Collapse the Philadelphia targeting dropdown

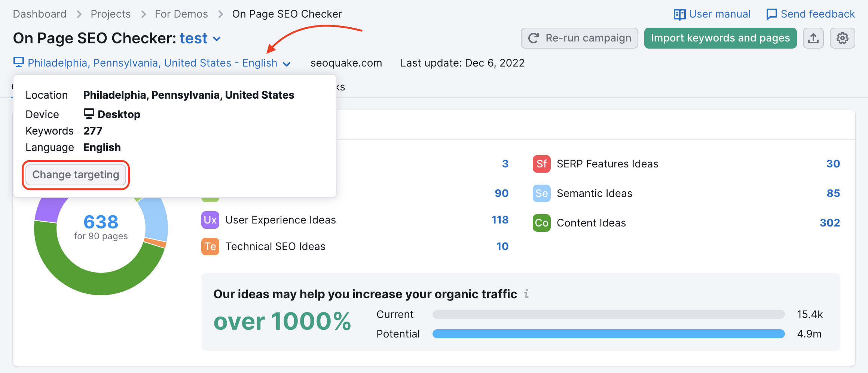286,64
